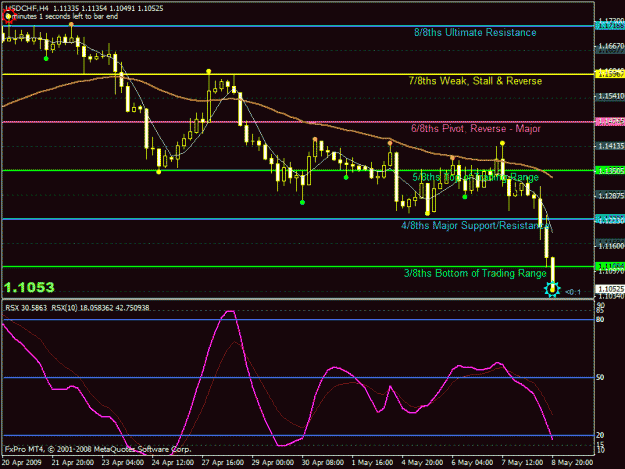Click the 23 Apr 04:00 time label
Image resolution: width=625 pixels, height=469 pixels.
click(x=123, y=463)
